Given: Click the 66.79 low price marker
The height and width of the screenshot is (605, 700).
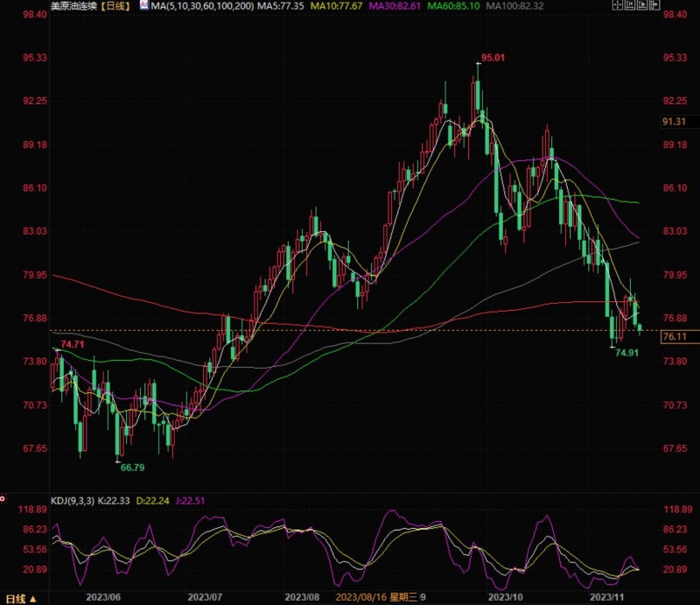Looking at the screenshot, I should (133, 468).
